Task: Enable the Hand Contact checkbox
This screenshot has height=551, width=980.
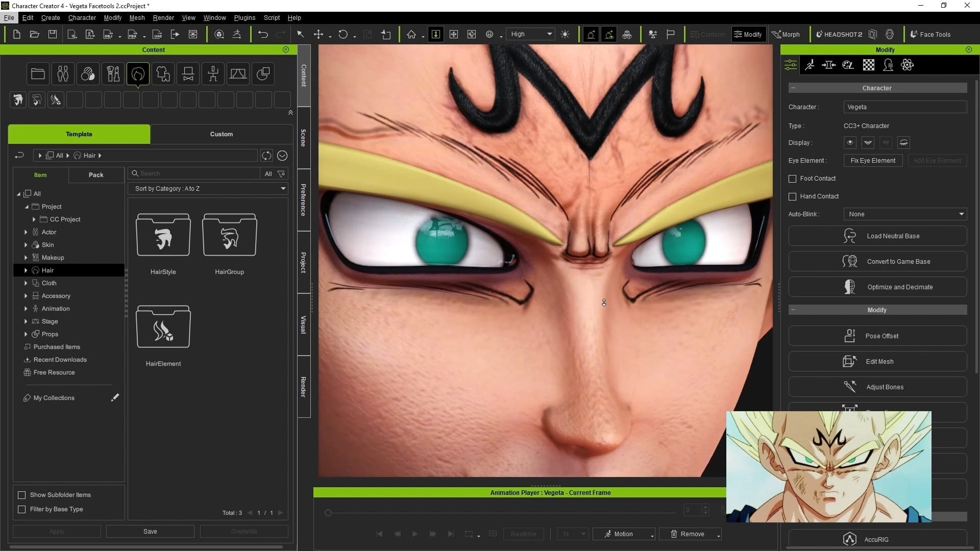Action: pos(792,196)
